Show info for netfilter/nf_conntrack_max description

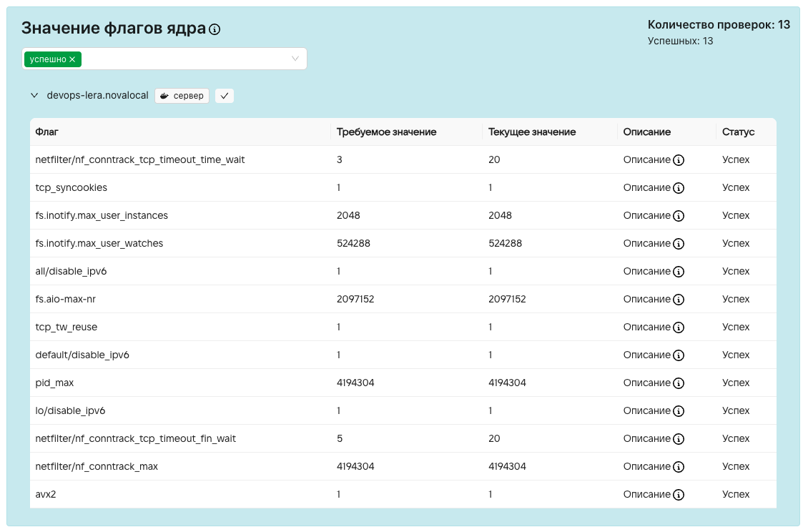[679, 467]
